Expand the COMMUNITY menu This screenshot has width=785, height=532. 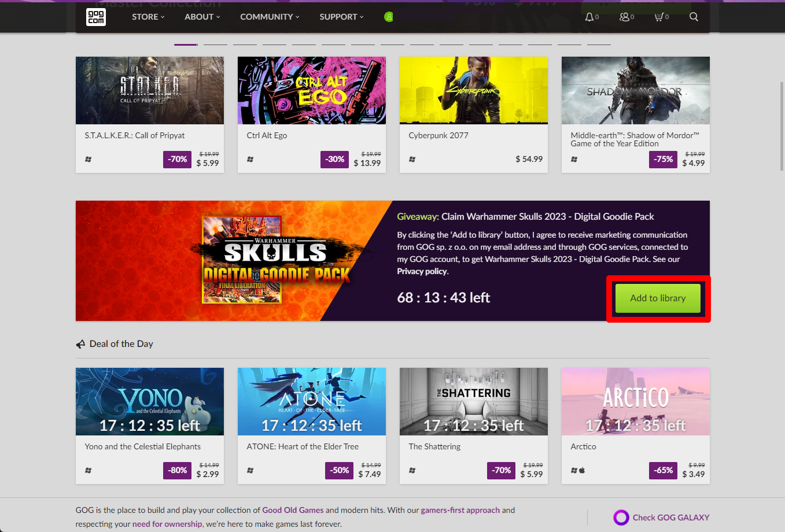[270, 17]
